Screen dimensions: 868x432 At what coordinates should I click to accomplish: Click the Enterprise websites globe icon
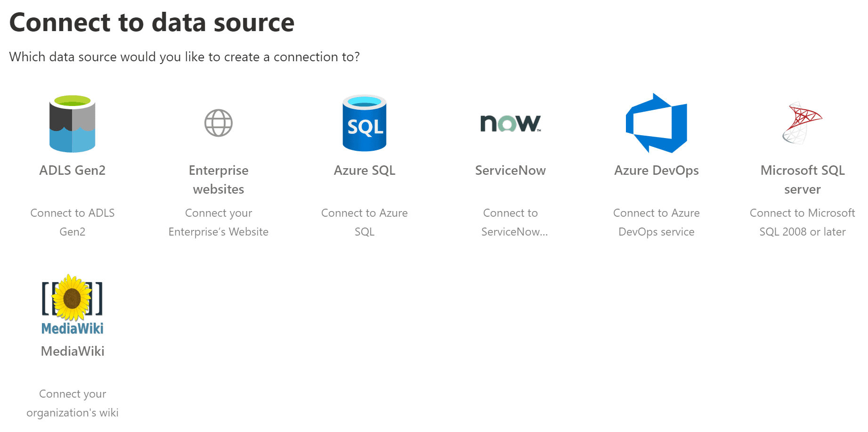218,123
